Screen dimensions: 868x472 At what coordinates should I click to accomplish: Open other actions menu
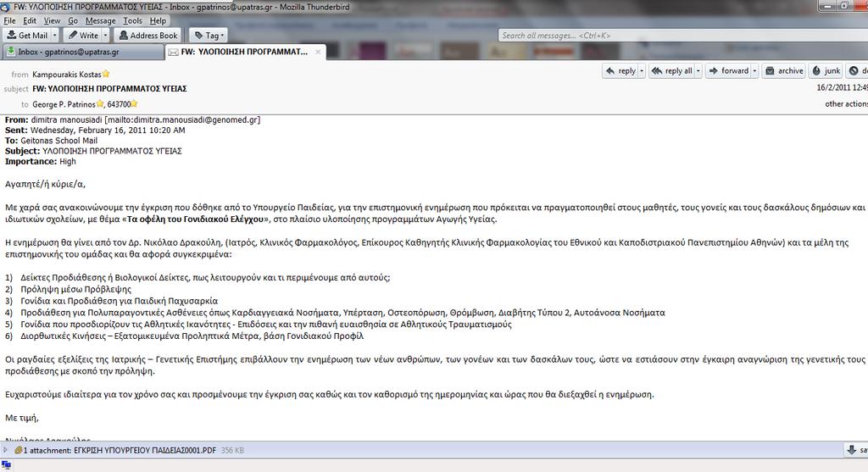tap(846, 104)
